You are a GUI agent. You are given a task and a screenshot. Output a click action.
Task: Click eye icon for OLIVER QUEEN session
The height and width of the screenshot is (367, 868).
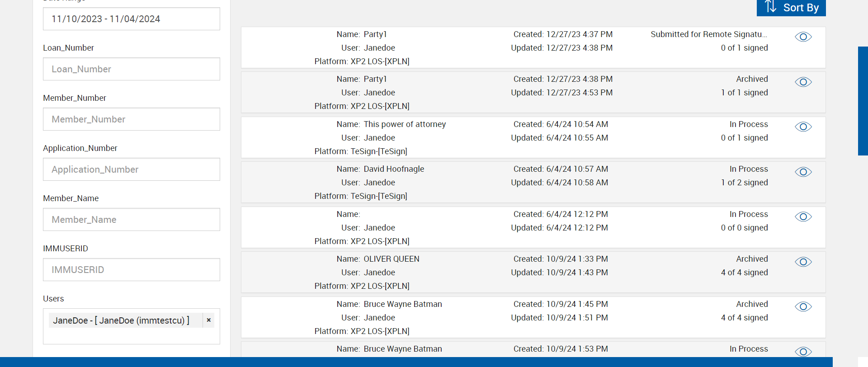tap(803, 262)
